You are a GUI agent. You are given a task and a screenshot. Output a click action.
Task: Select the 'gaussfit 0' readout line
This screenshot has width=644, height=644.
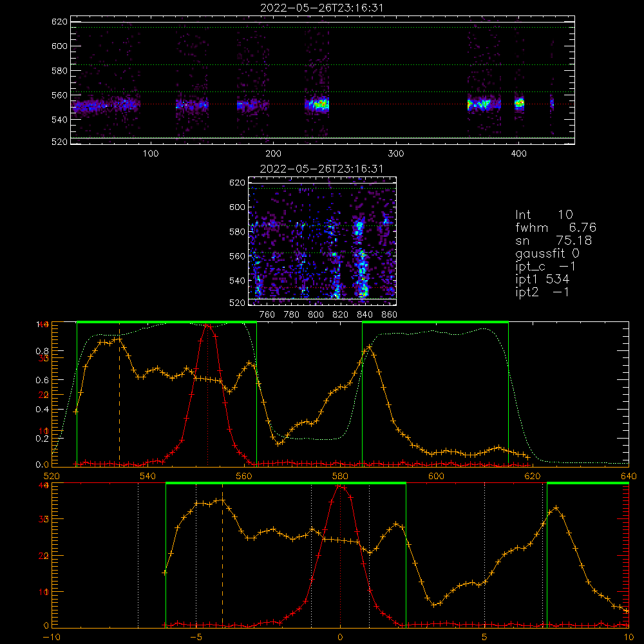(x=547, y=253)
